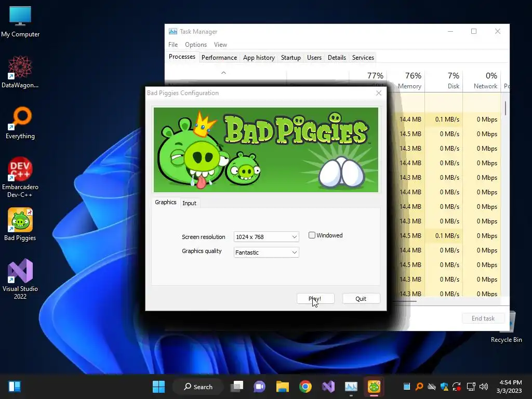Screen dimensions: 532x399
Task: Close the Bad Piggies Configuration dialog
Action: click(x=379, y=93)
